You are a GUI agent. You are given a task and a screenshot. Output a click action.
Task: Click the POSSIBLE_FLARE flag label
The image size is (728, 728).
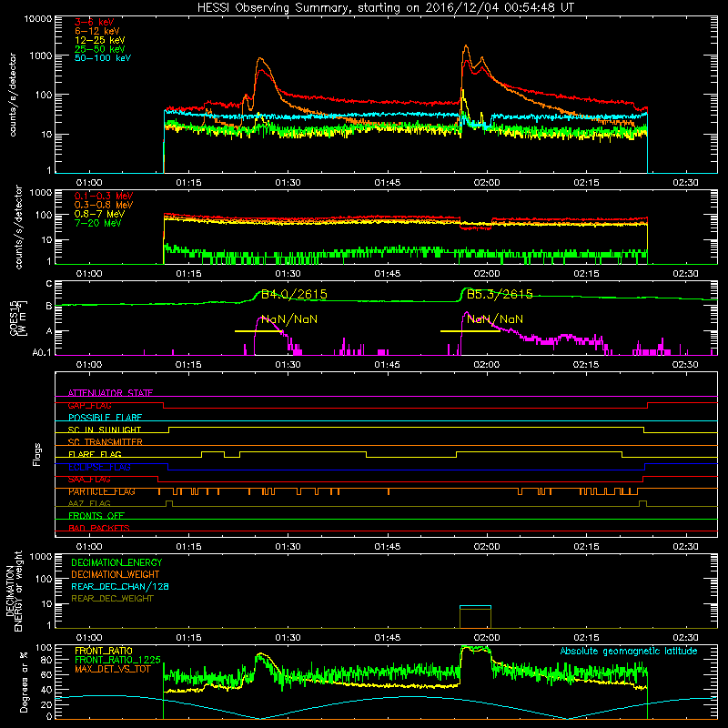coord(105,418)
